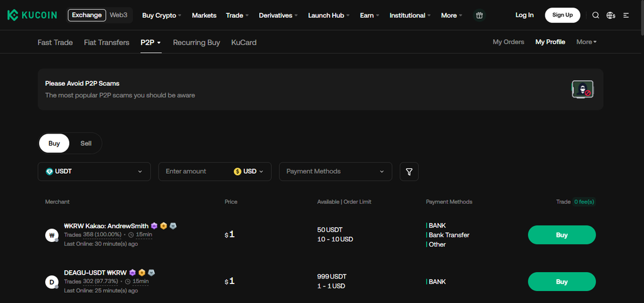This screenshot has width=644, height=303.
Task: Select the Sell toggle
Action: (86, 144)
